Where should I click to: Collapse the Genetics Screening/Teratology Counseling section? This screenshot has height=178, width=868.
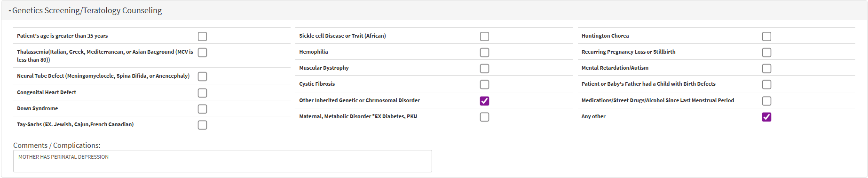point(85,10)
